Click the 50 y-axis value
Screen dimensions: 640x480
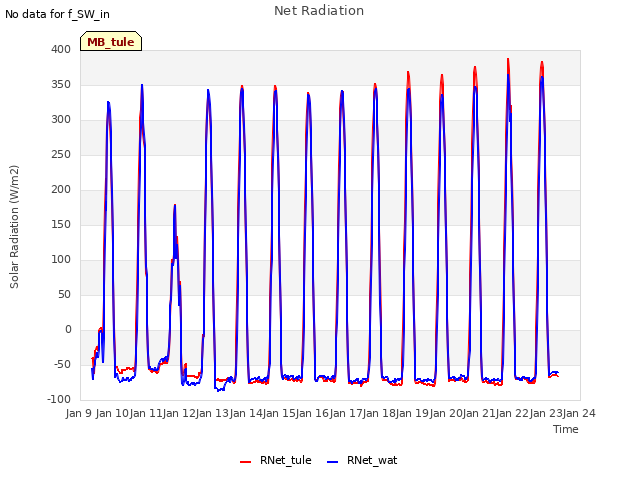(64, 295)
